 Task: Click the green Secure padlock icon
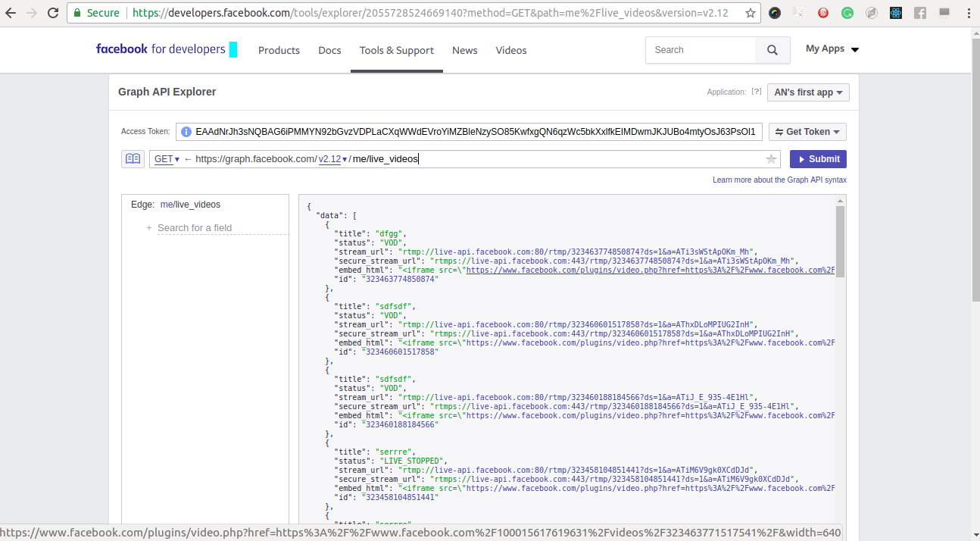pyautogui.click(x=76, y=13)
